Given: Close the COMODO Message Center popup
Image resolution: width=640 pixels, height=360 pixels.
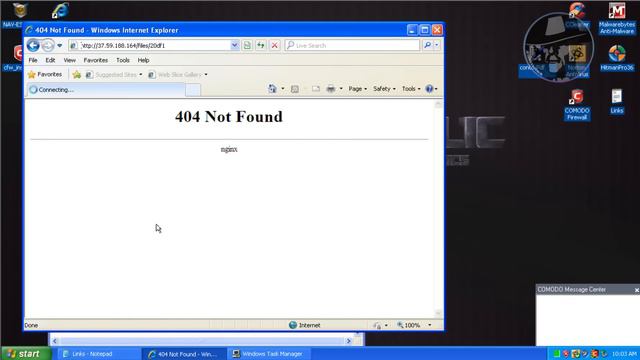Looking at the screenshot, I should point(636,290).
